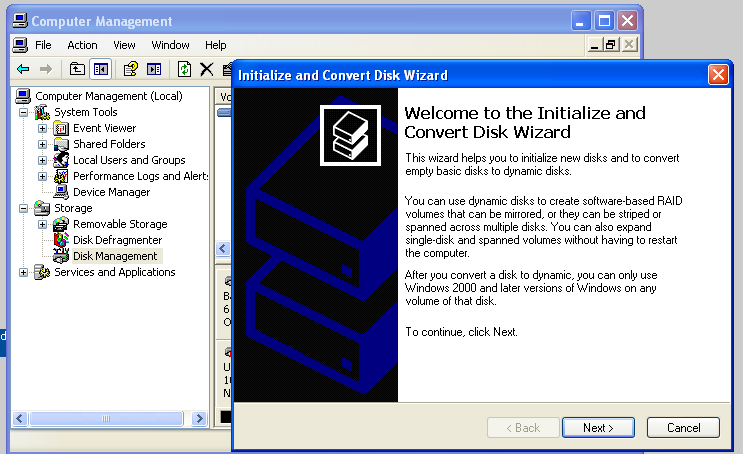Image resolution: width=743 pixels, height=454 pixels.
Task: Click the Disk Defragmenter icon
Action: coord(61,240)
